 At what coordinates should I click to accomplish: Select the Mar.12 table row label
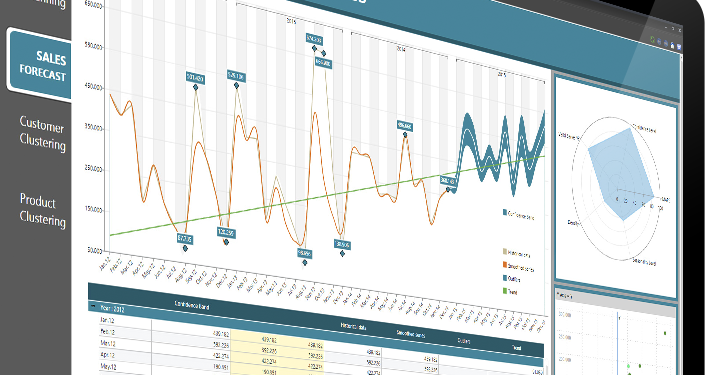(108, 343)
